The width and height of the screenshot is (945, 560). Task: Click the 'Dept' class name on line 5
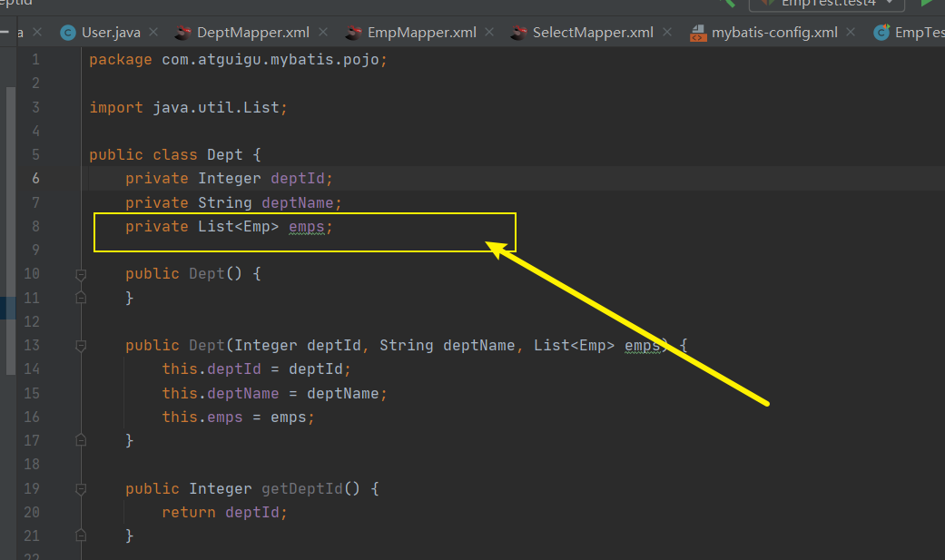(x=225, y=155)
